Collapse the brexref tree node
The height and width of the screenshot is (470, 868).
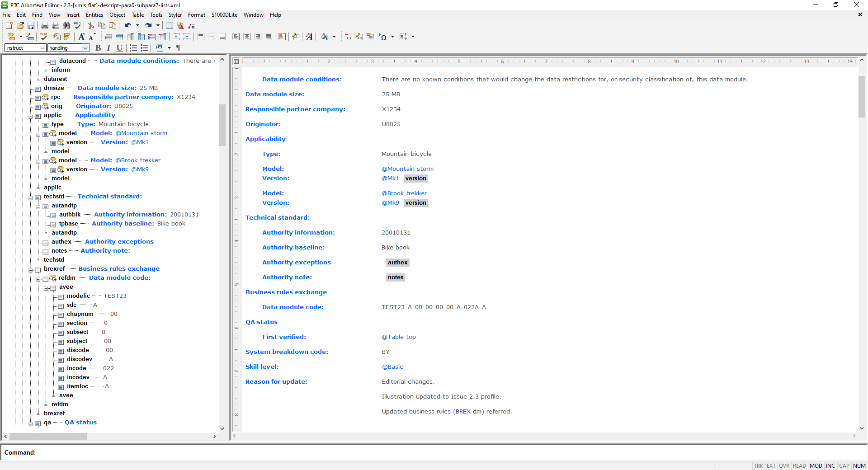[32, 270]
